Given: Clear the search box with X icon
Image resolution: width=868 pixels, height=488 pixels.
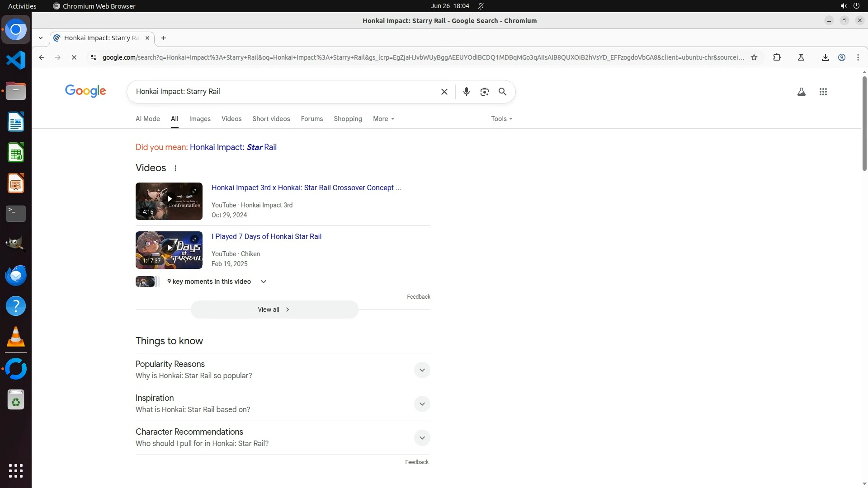Looking at the screenshot, I should pyautogui.click(x=444, y=92).
